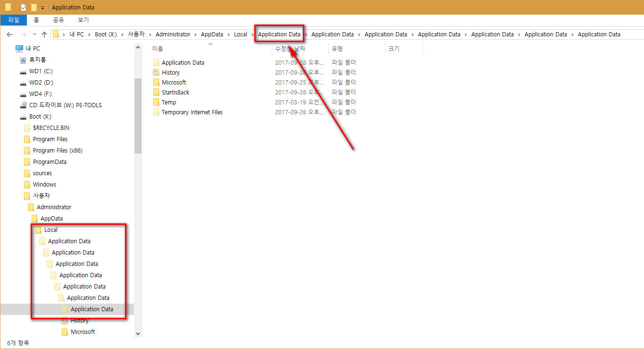644x349 pixels.
Task: Click the 2017-09-25 date of the Microsoft row
Action: (x=300, y=82)
